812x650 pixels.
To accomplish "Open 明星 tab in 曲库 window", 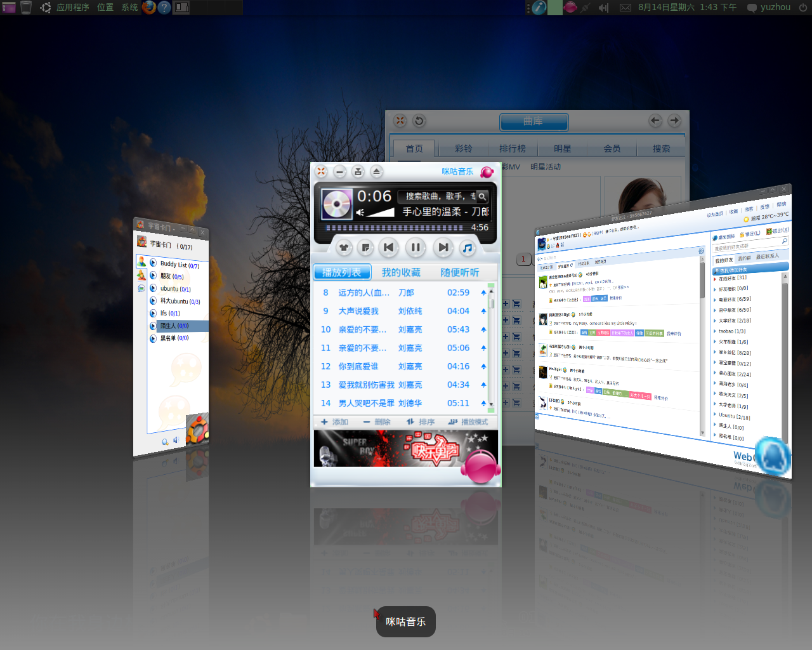I will click(x=563, y=149).
